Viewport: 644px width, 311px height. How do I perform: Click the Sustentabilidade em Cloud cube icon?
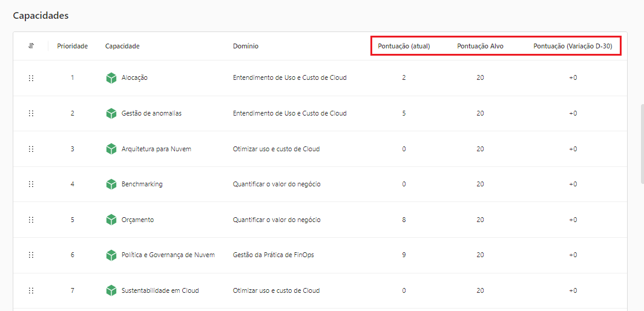click(111, 290)
